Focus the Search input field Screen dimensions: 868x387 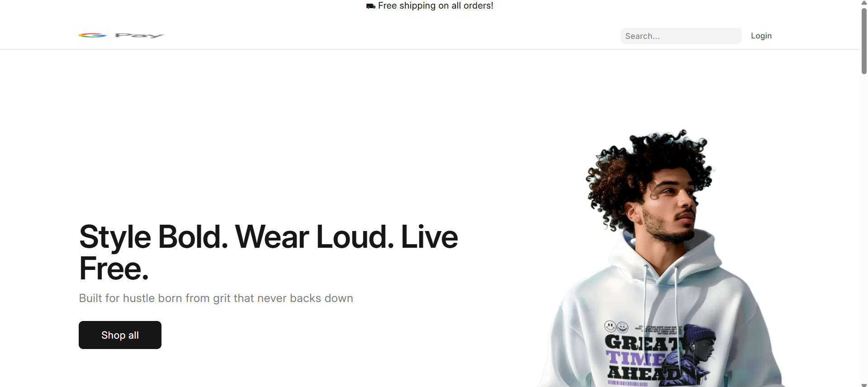coord(681,36)
